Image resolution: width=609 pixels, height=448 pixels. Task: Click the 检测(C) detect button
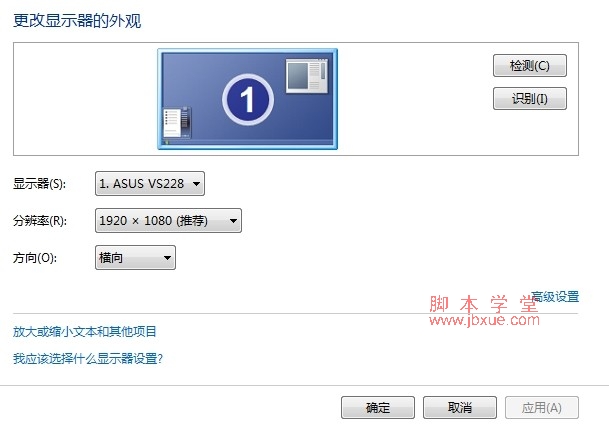click(530, 66)
